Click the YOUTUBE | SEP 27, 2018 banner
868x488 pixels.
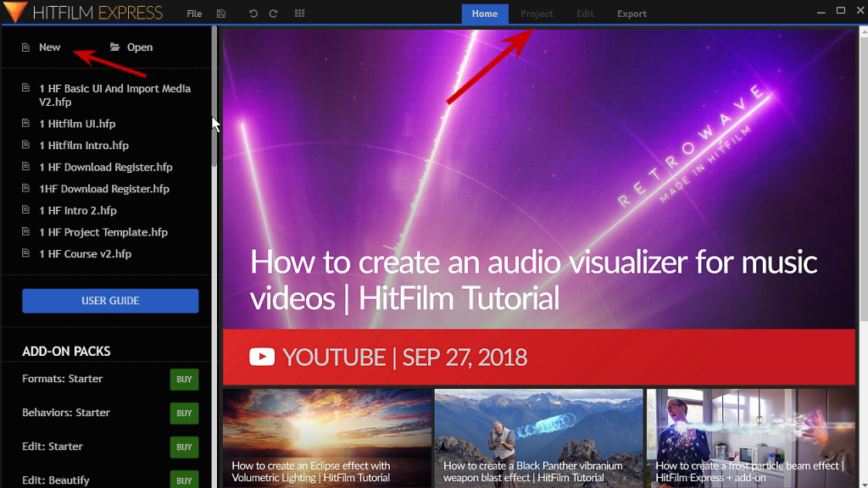pos(538,357)
